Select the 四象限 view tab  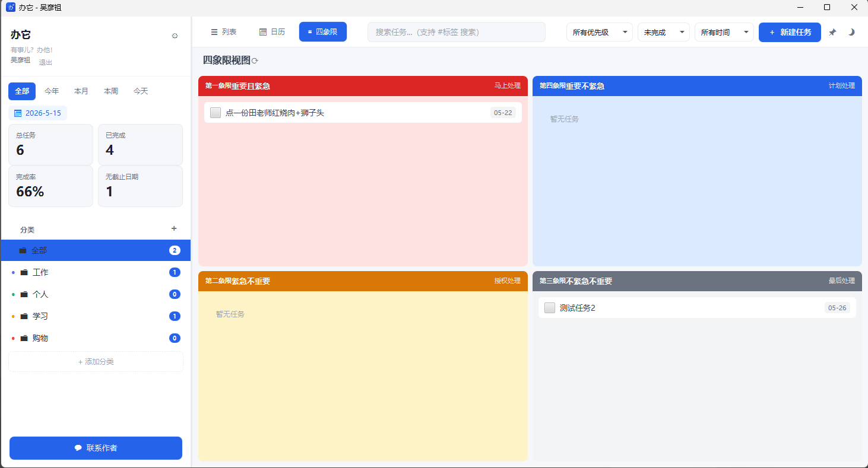(323, 32)
